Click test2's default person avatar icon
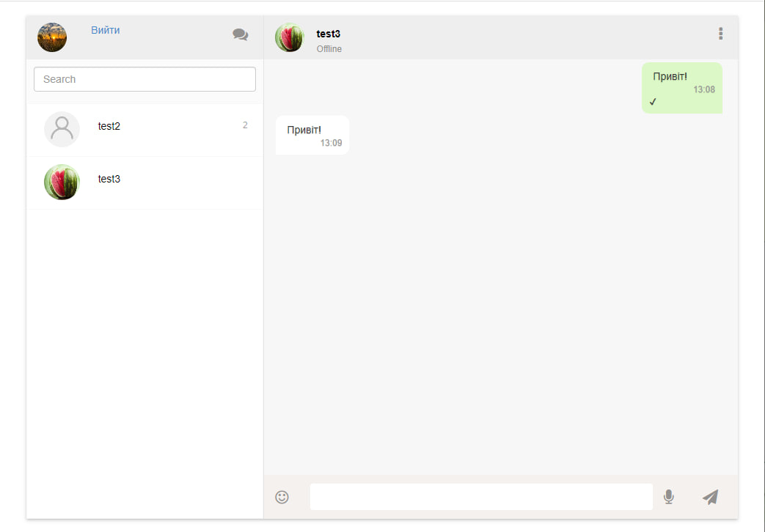Viewport: 765px width, 532px height. pos(62,129)
